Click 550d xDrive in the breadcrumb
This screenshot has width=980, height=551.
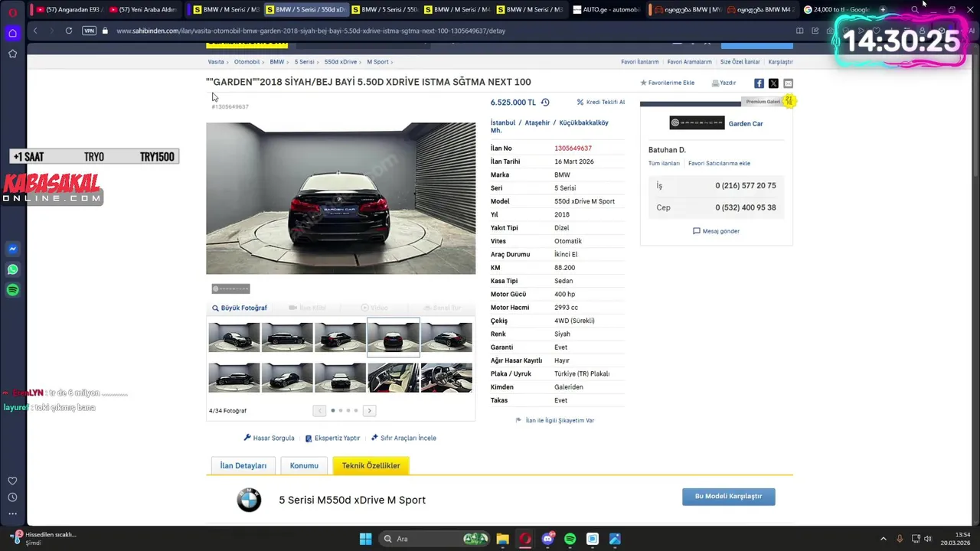tap(341, 62)
